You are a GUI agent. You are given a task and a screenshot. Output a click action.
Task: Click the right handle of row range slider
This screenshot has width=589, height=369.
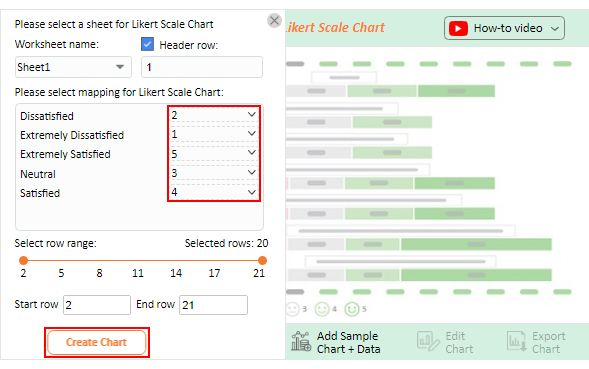click(x=263, y=260)
